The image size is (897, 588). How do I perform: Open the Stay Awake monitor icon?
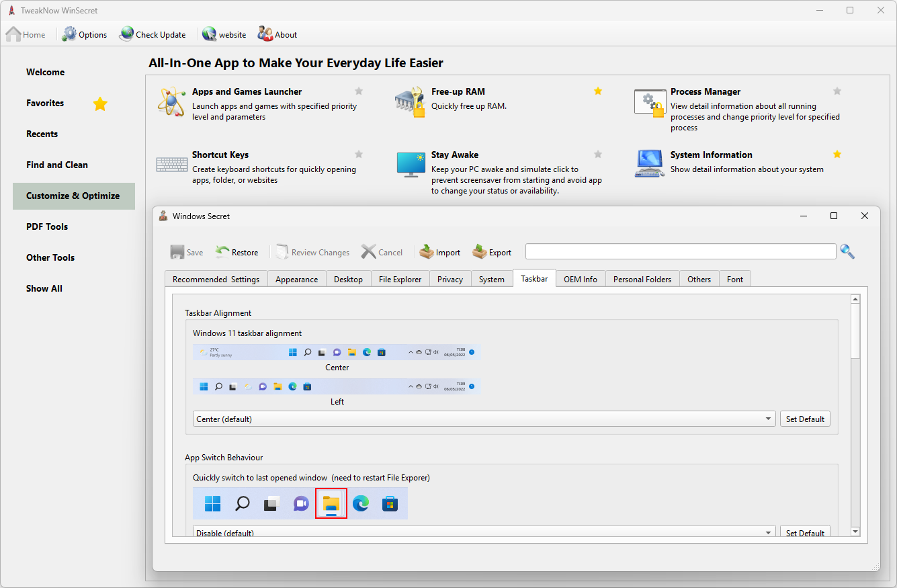coord(411,165)
